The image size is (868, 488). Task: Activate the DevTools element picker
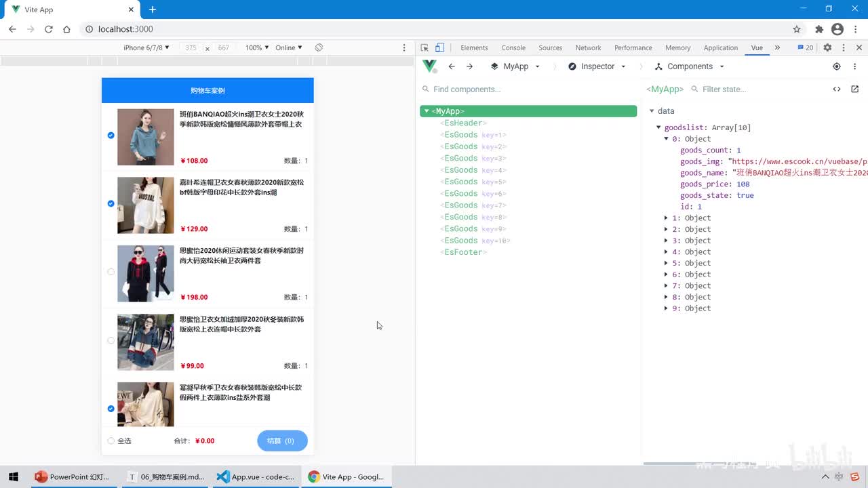(x=425, y=47)
